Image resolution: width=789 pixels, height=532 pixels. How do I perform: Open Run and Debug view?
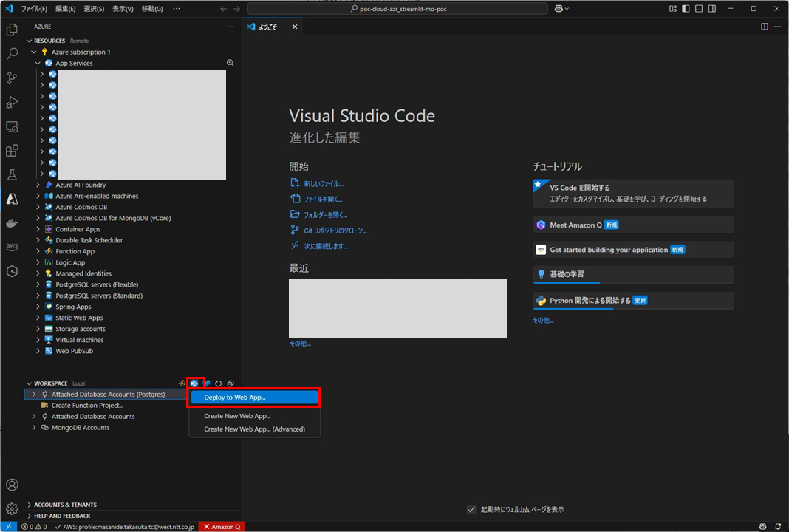(x=12, y=102)
